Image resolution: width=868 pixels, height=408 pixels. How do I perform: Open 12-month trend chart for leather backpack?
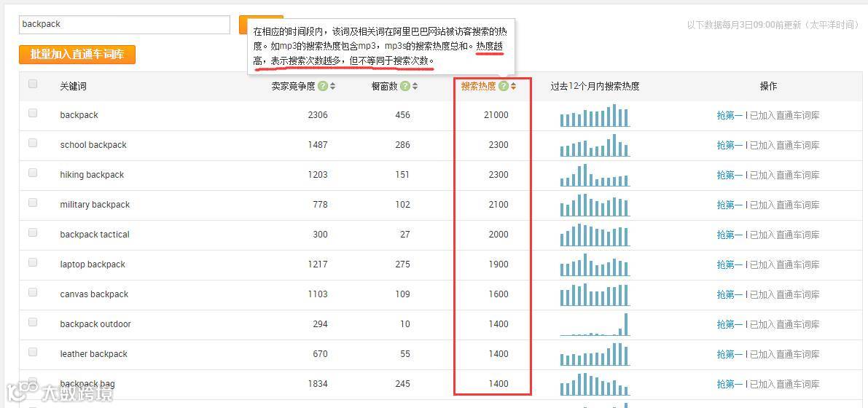[x=595, y=354]
